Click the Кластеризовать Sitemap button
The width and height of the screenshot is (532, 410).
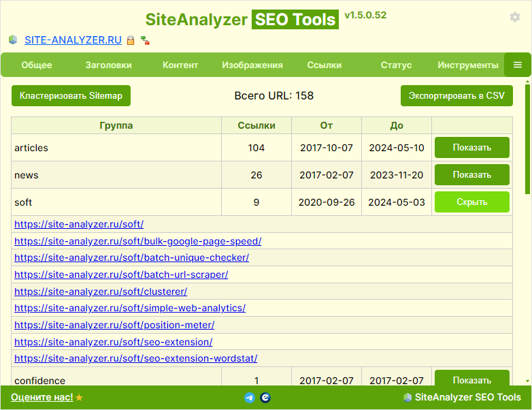click(71, 96)
